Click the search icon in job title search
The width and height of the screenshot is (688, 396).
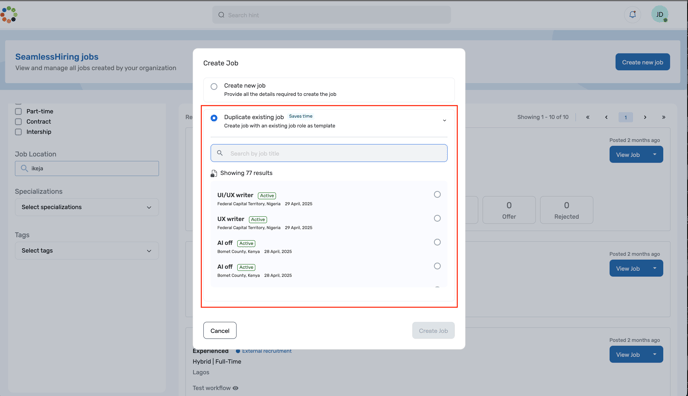220,153
